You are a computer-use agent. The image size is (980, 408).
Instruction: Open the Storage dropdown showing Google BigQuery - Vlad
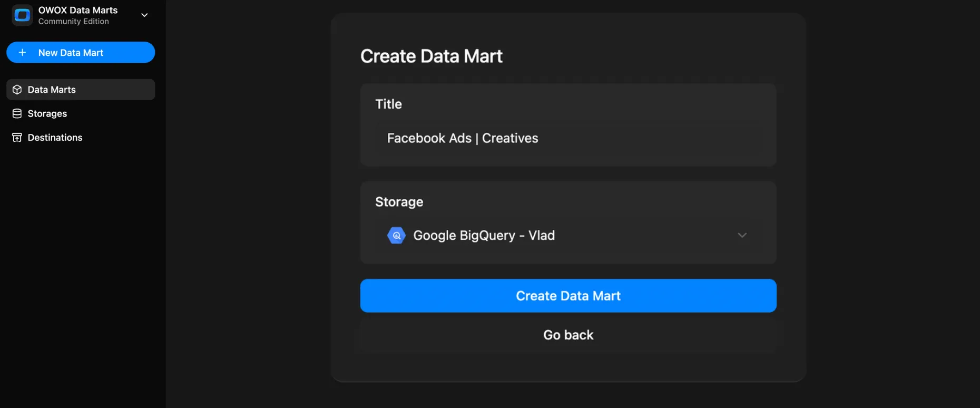tap(568, 235)
